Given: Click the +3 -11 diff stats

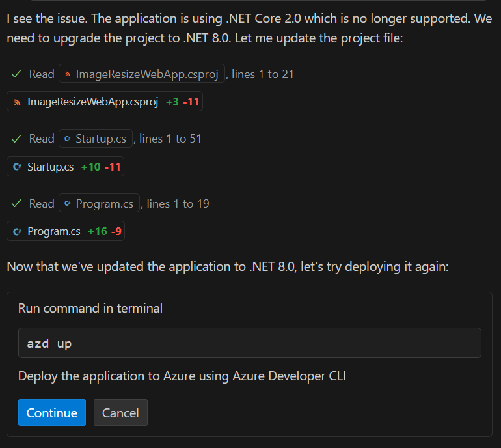Looking at the screenshot, I should [182, 102].
